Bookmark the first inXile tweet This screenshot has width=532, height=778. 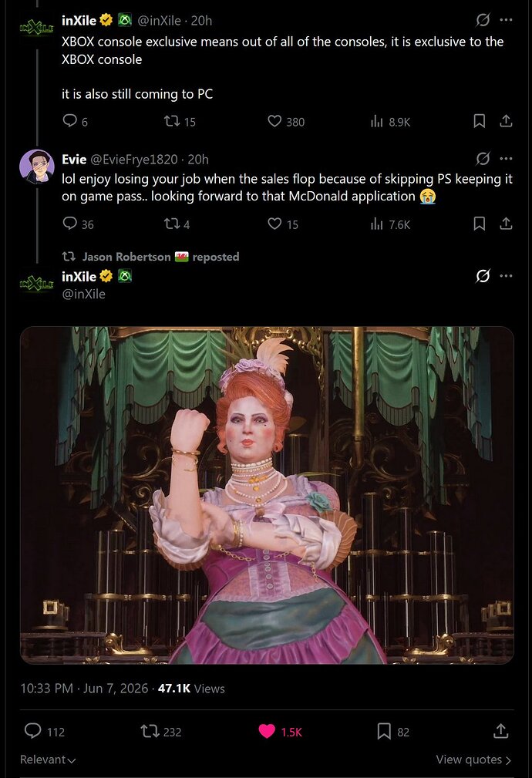click(x=479, y=121)
